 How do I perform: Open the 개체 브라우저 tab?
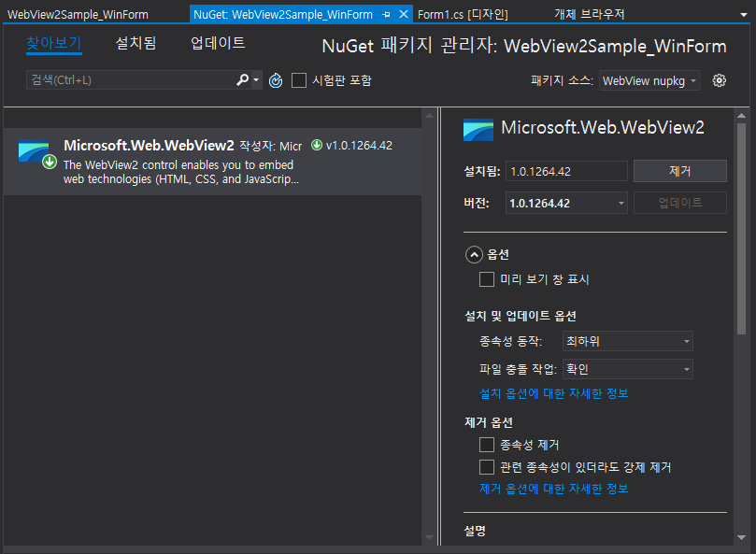click(x=589, y=14)
